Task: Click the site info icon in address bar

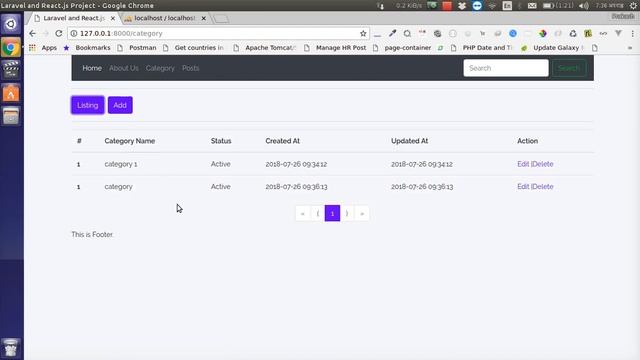Action: point(74,33)
